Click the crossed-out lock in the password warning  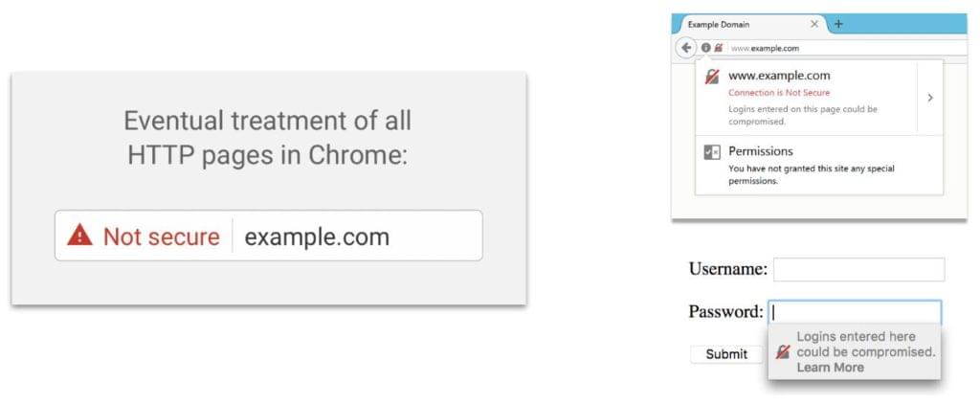[x=783, y=352]
